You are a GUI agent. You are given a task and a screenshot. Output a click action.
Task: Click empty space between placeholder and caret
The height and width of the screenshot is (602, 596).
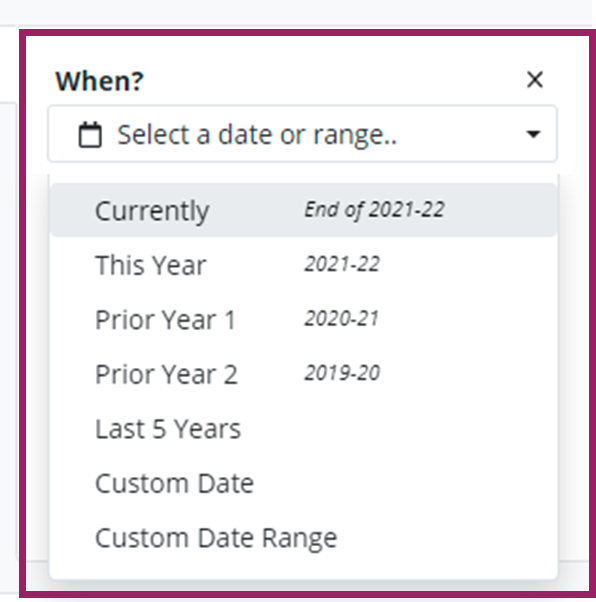pyautogui.click(x=461, y=134)
